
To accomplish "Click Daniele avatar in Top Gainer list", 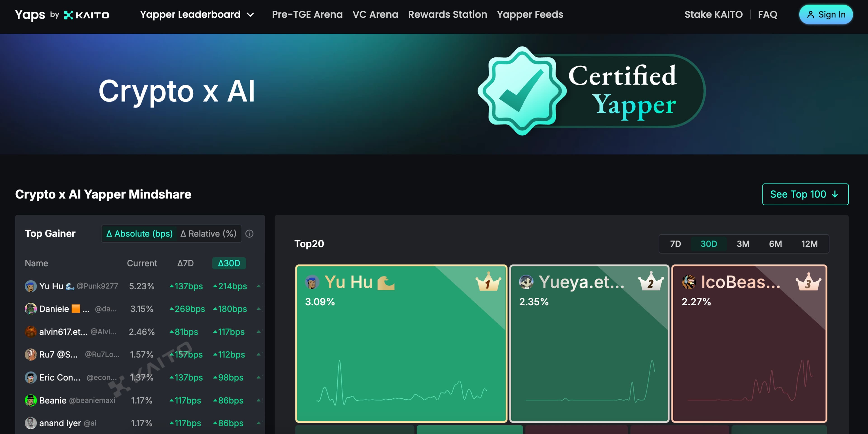I will (31, 309).
